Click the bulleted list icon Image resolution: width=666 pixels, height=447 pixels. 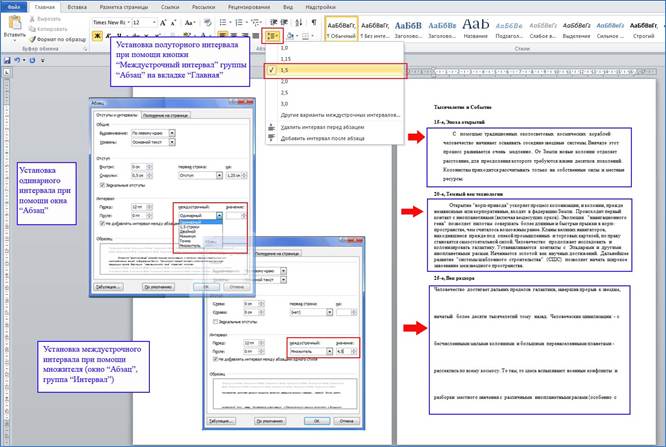tap(223, 22)
